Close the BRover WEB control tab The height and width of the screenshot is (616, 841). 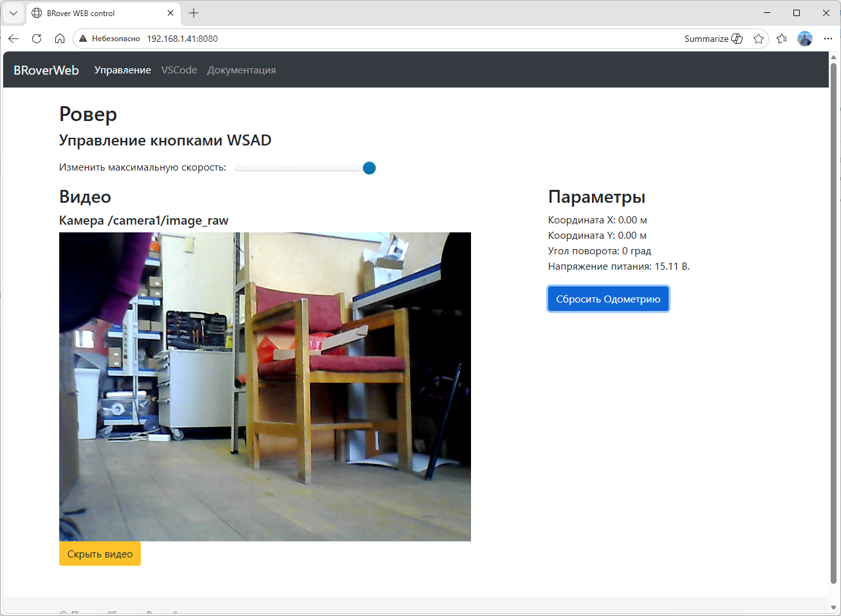171,13
